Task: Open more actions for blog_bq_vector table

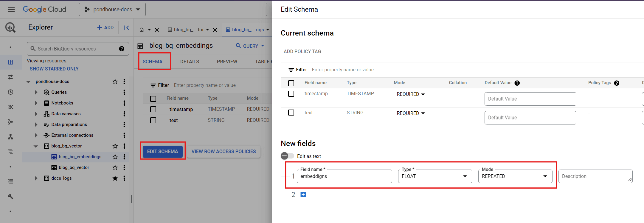Action: (124, 167)
